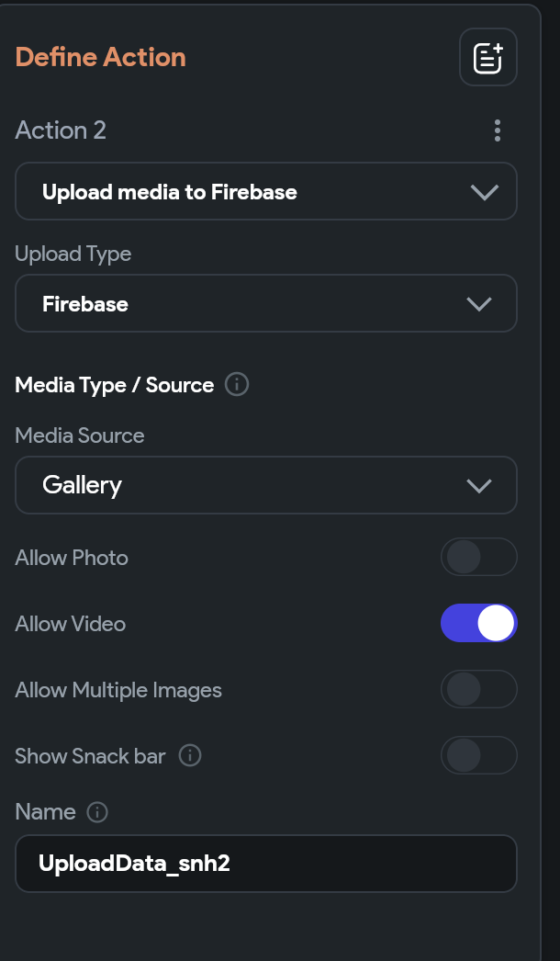Expand the action selector via its chevron
Viewport: 560px width, 961px height.
[483, 191]
